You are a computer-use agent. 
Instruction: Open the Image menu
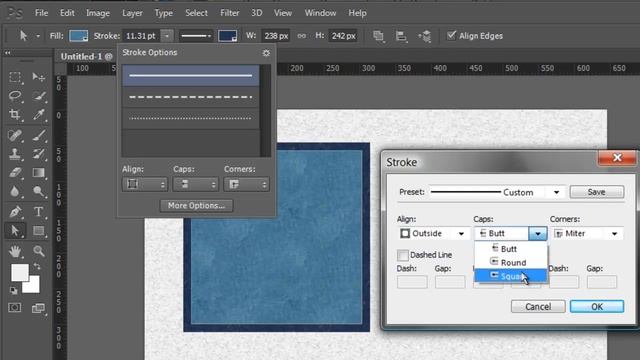[x=98, y=13]
